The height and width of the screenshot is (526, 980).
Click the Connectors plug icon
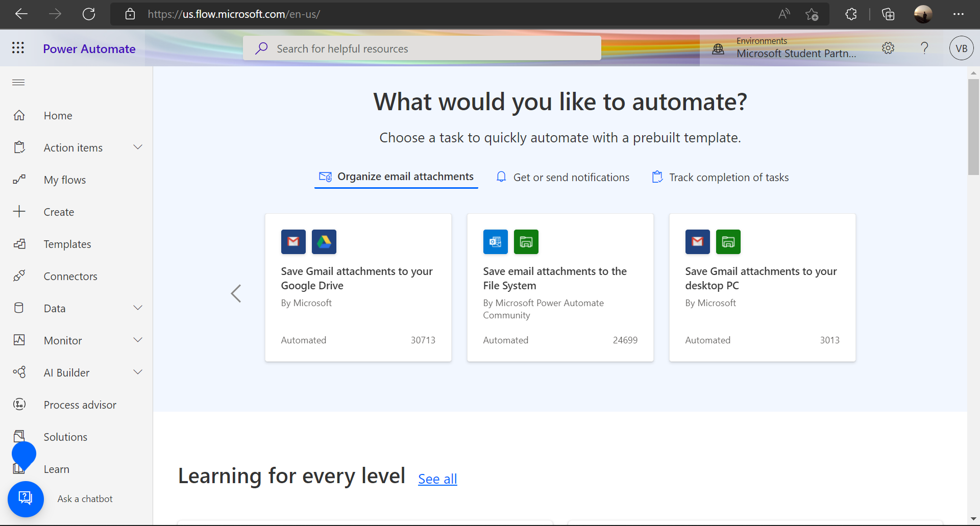[19, 276]
